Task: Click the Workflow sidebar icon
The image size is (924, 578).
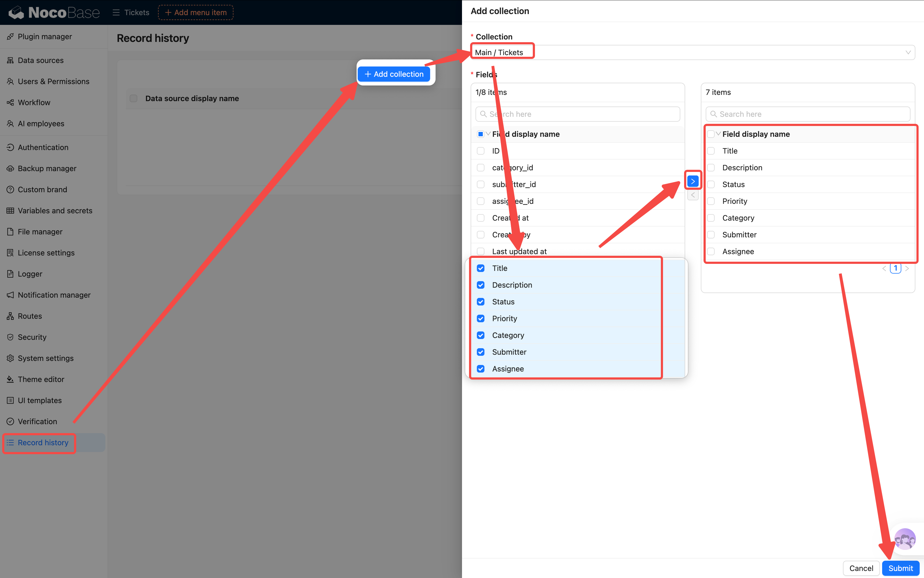Action: click(10, 102)
